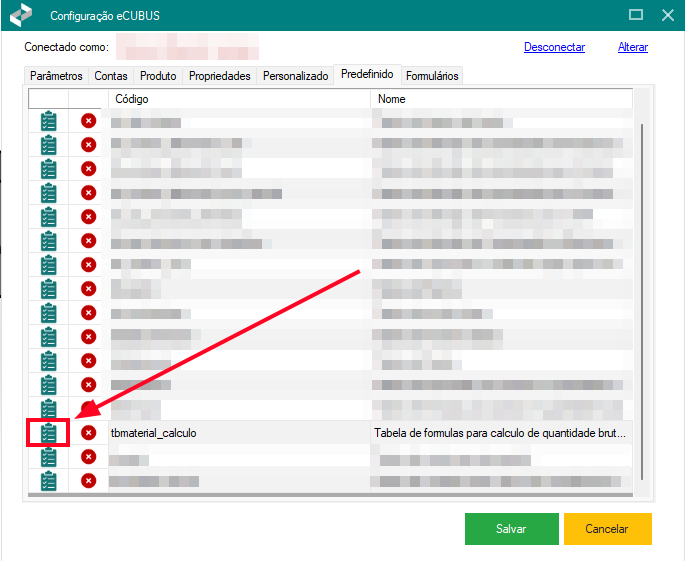The height and width of the screenshot is (561, 685).
Task: Open the clipboard icon just below tbmaterial_calculo
Action: click(49, 457)
